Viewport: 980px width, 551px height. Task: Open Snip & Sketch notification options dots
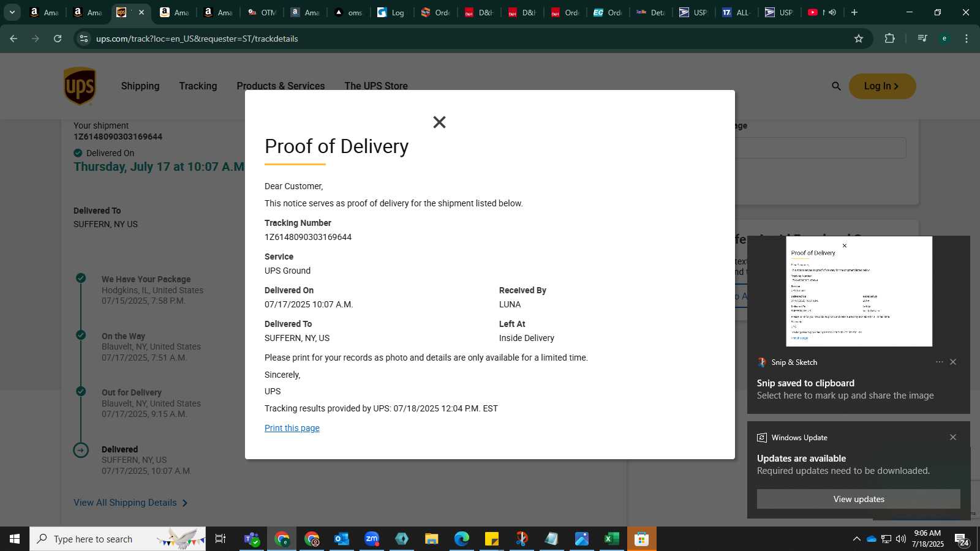(939, 362)
